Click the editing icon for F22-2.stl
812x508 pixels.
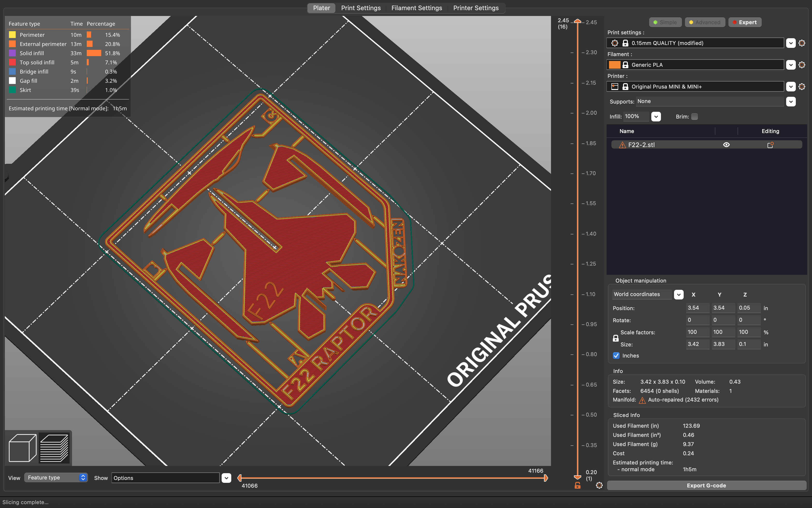pyautogui.click(x=770, y=145)
